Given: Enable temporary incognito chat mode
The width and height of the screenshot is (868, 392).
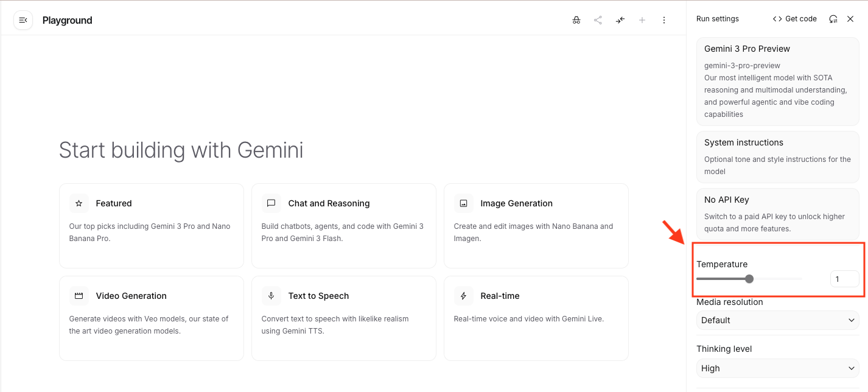Looking at the screenshot, I should tap(576, 20).
